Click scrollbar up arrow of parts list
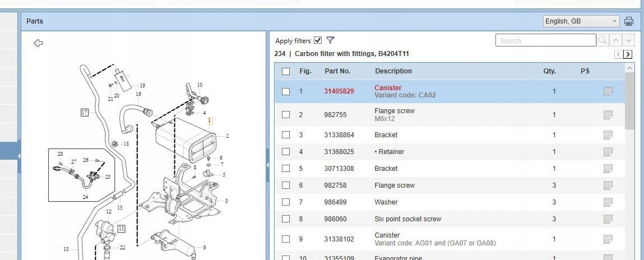 coord(629,68)
